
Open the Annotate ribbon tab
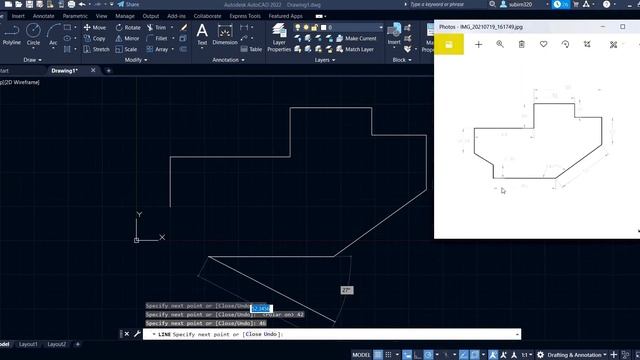(43, 16)
